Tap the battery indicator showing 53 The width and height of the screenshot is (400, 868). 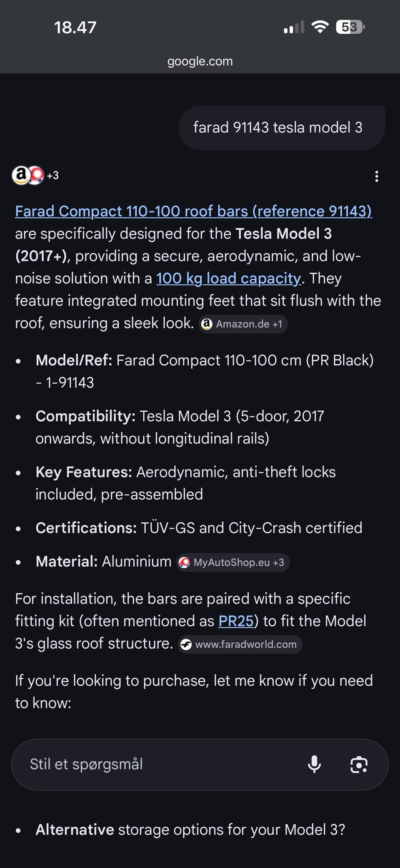click(350, 27)
